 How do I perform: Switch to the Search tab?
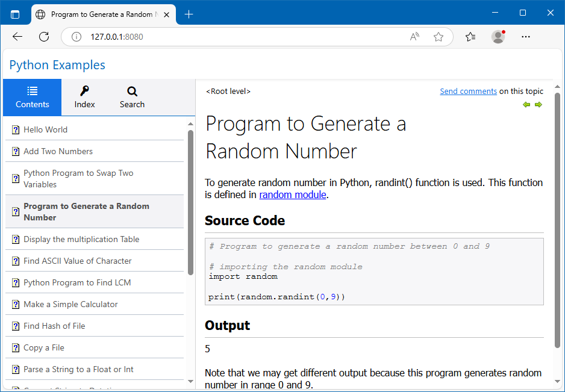[133, 98]
